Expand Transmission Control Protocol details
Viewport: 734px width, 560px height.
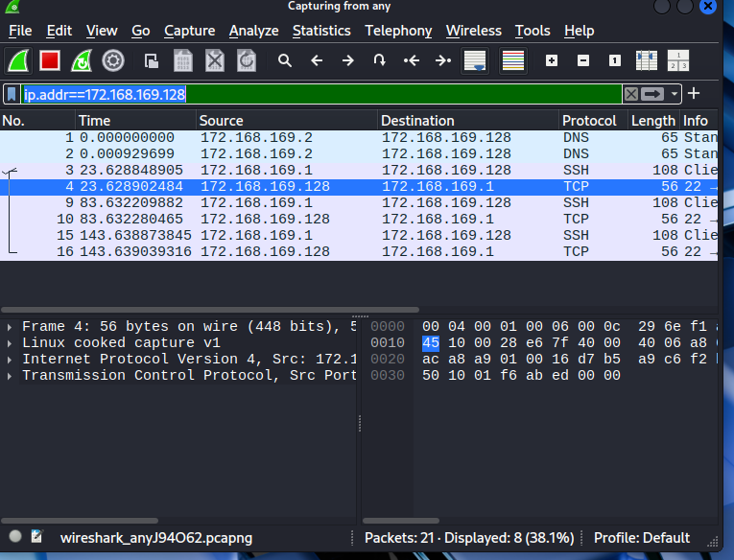10,376
